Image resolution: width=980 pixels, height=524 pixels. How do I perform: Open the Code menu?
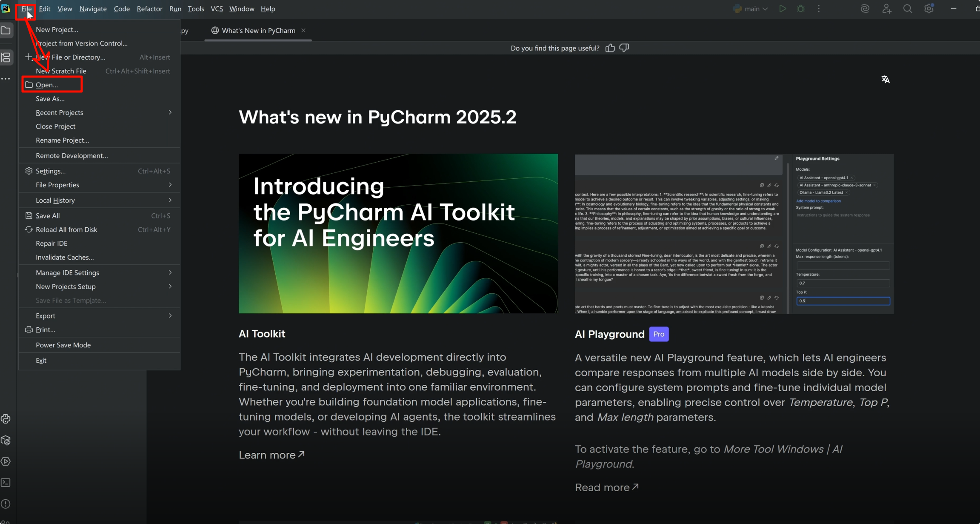pyautogui.click(x=122, y=9)
